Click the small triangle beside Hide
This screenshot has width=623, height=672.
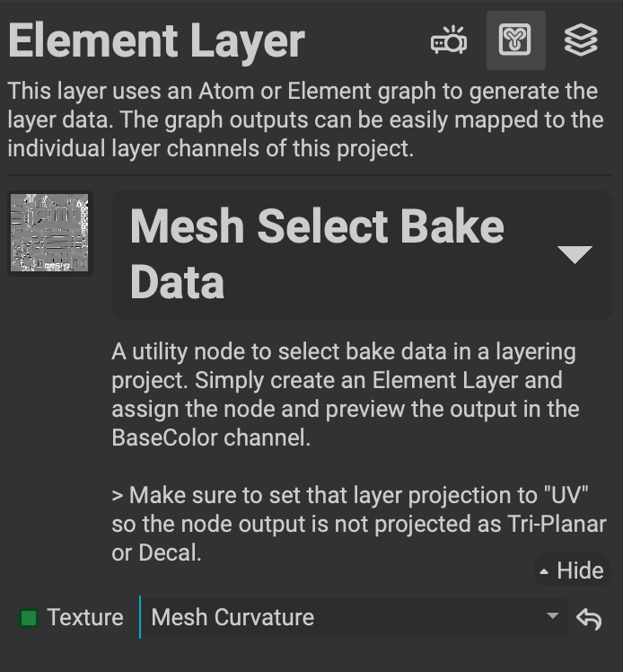coord(544,571)
